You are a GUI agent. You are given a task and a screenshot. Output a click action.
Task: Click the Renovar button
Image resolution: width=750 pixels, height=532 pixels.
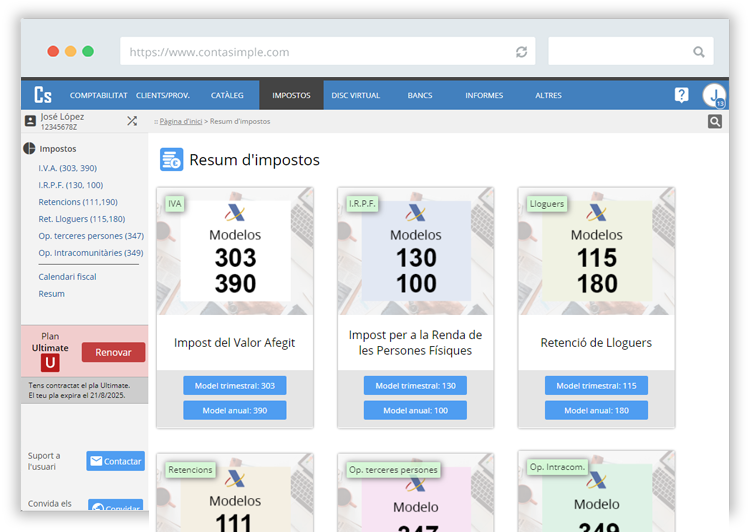click(113, 352)
